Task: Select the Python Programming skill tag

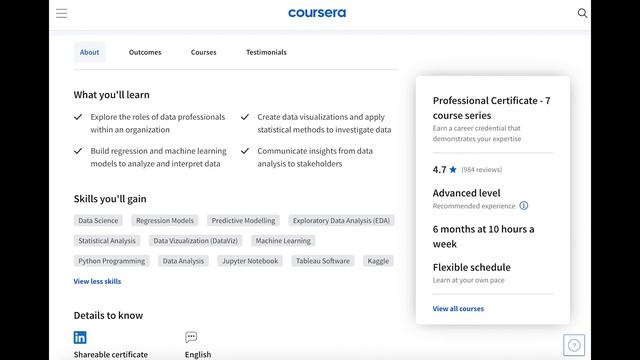Action: [x=111, y=261]
